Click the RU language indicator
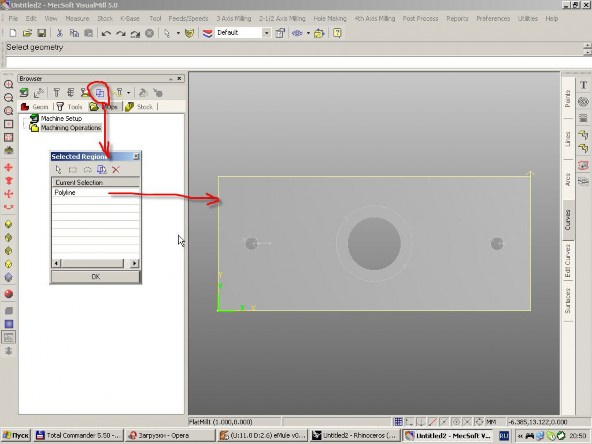 [x=504, y=436]
